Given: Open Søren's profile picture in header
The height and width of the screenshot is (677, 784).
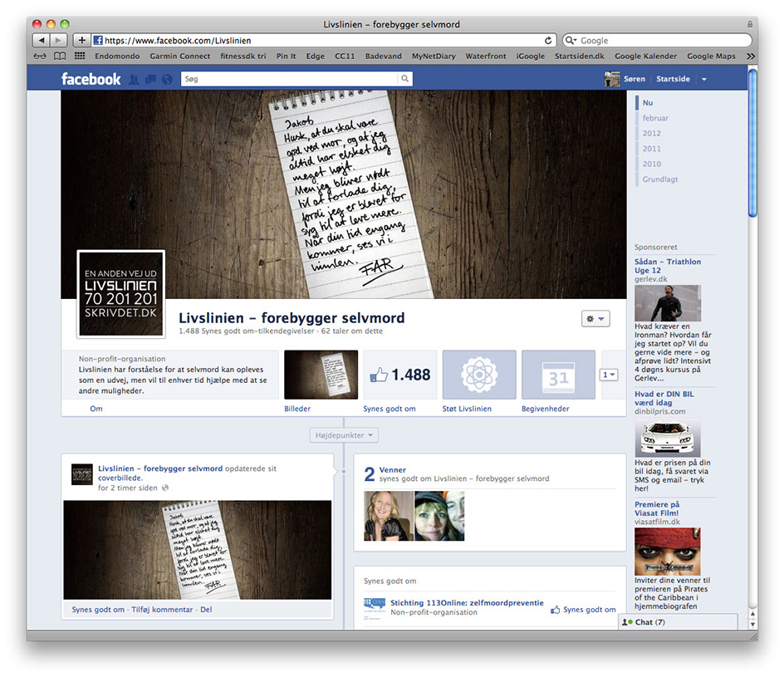Looking at the screenshot, I should (612, 79).
